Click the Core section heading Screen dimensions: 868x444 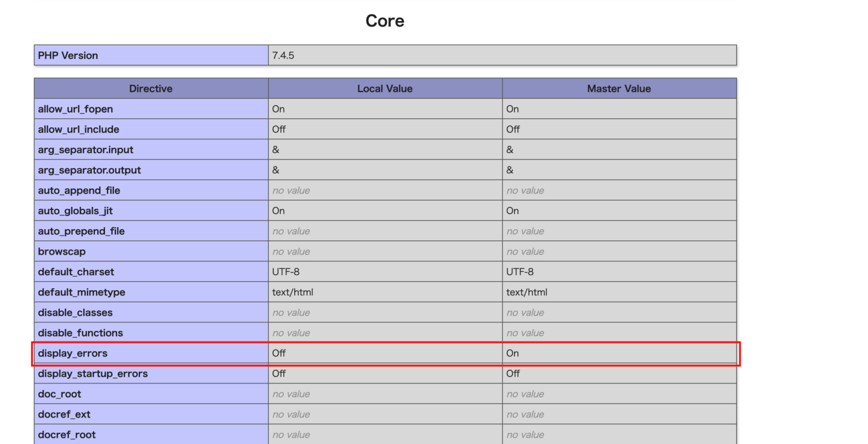point(385,20)
